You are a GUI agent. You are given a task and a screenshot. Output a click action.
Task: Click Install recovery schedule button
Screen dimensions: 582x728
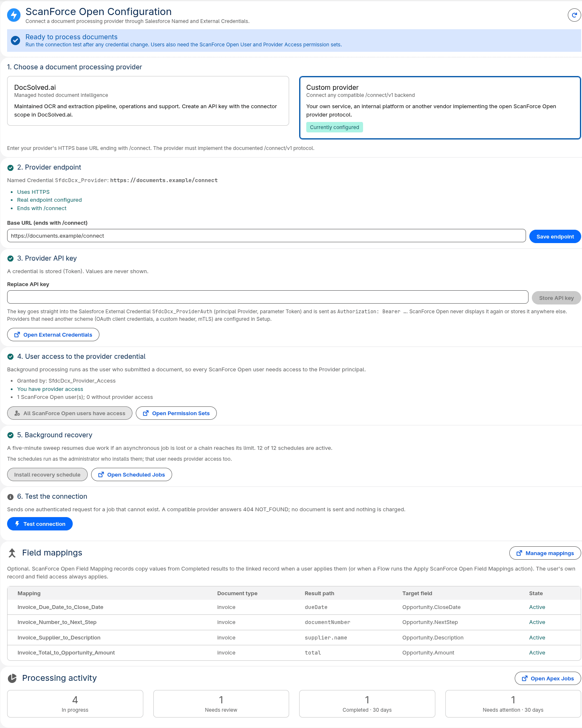click(x=47, y=474)
